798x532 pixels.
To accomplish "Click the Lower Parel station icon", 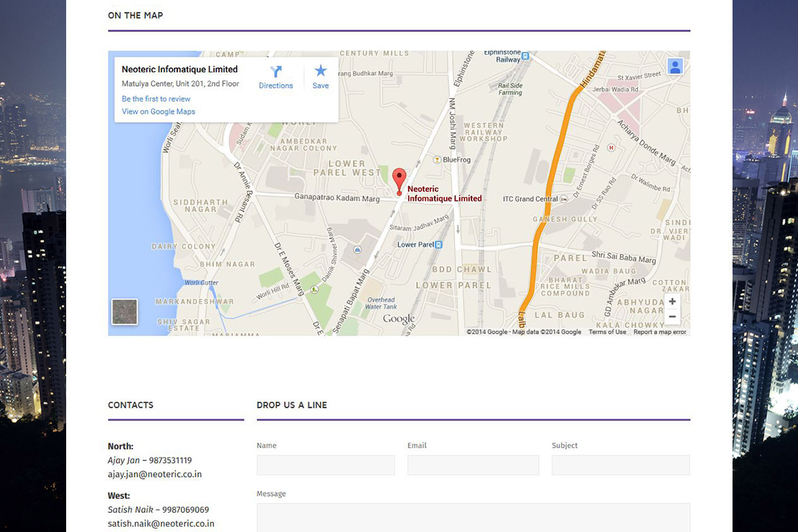I will [x=439, y=245].
